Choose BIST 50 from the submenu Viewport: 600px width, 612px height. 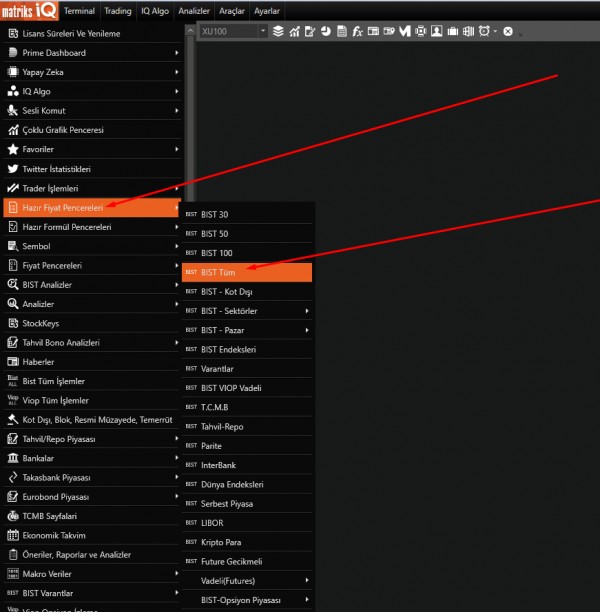(x=247, y=234)
